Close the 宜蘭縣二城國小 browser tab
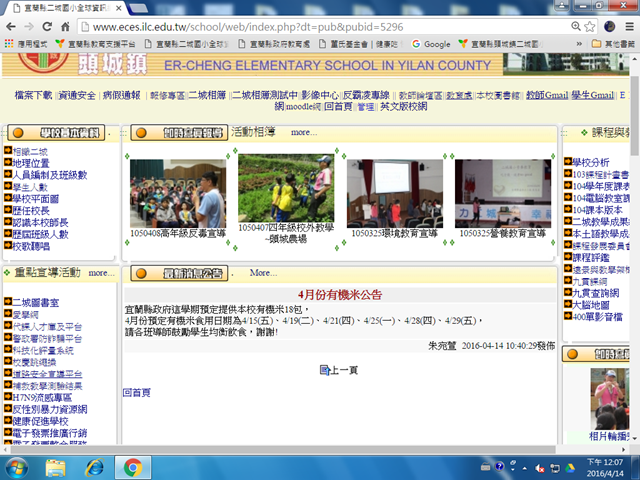The width and height of the screenshot is (640, 480). 118,8
